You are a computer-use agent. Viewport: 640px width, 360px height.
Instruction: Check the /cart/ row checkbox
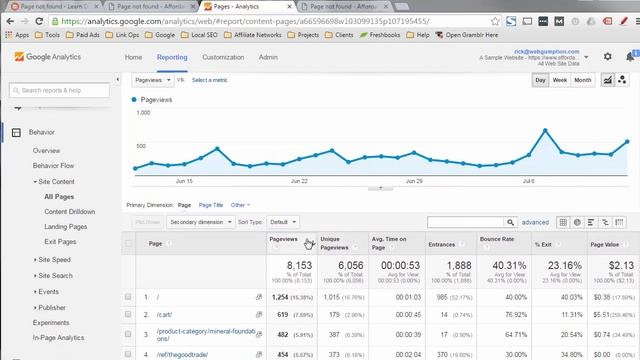pos(128,314)
